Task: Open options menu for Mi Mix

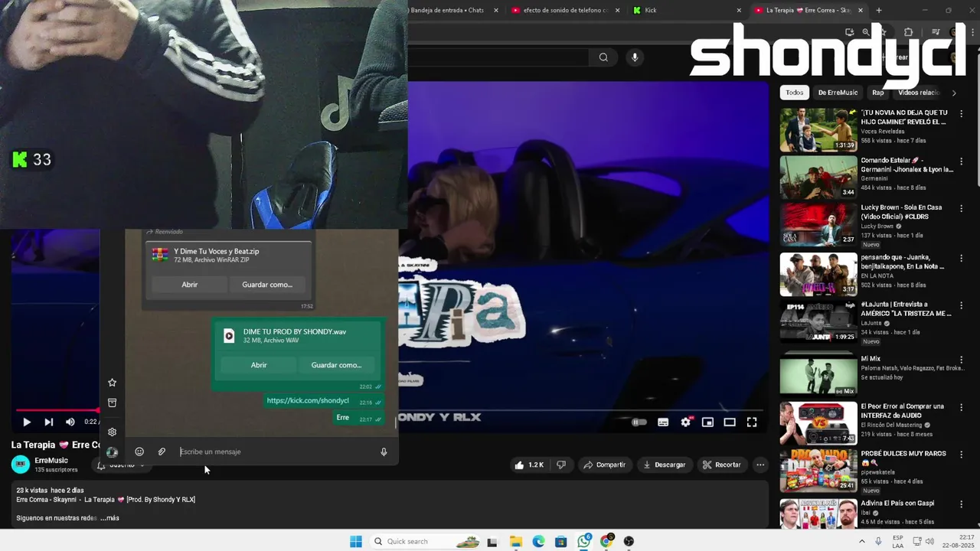Action: [962, 359]
